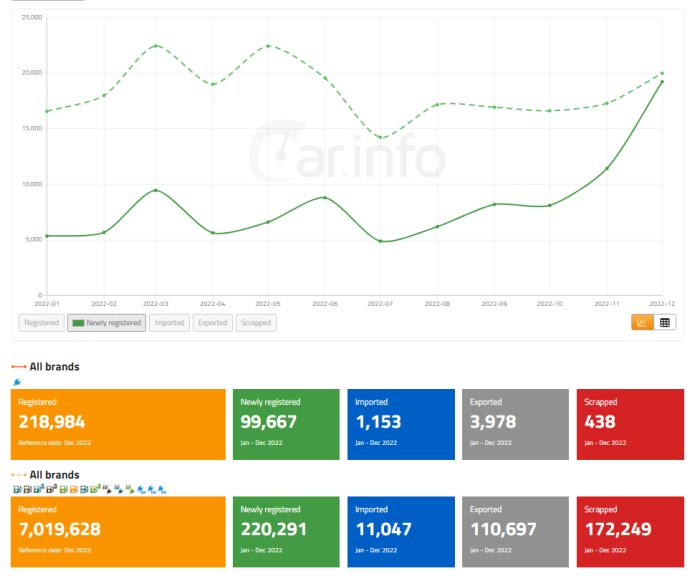Click the last blue plug icon in row
This screenshot has width=700, height=576.
point(162,489)
